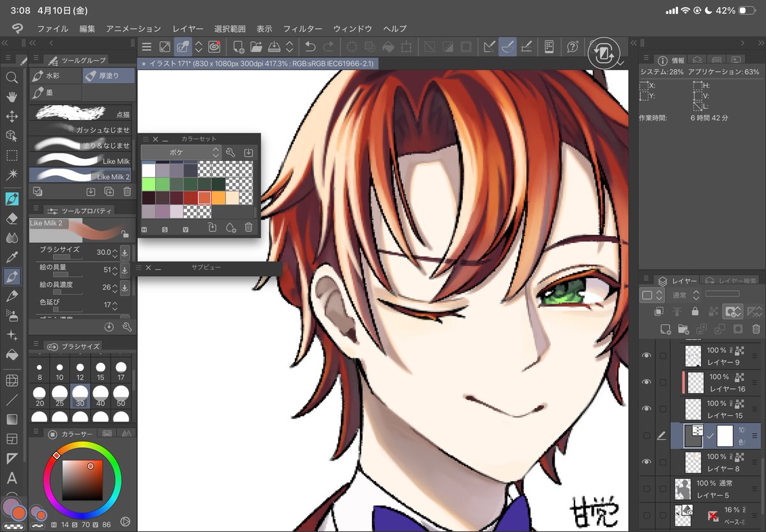Pick the bright green color swatch
The width and height of the screenshot is (766, 532).
(x=148, y=184)
